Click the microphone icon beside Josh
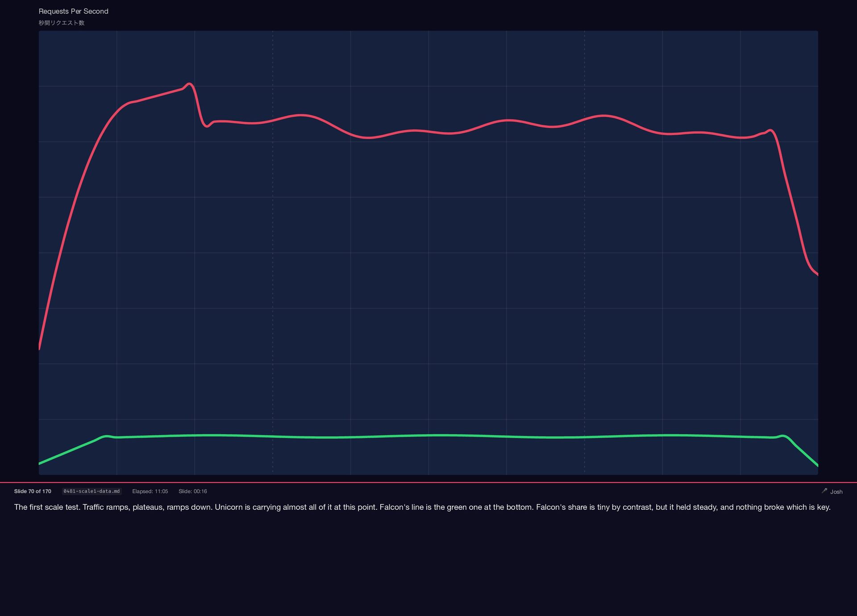This screenshot has width=857, height=616. pyautogui.click(x=824, y=491)
